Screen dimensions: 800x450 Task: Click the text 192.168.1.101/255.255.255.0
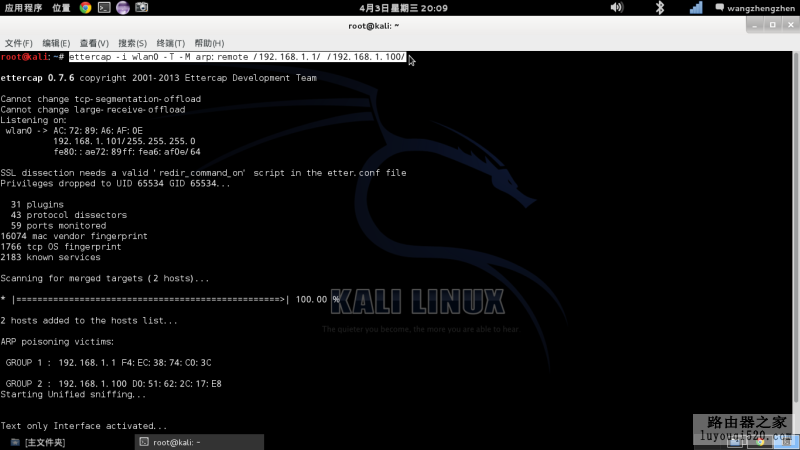[124, 141]
